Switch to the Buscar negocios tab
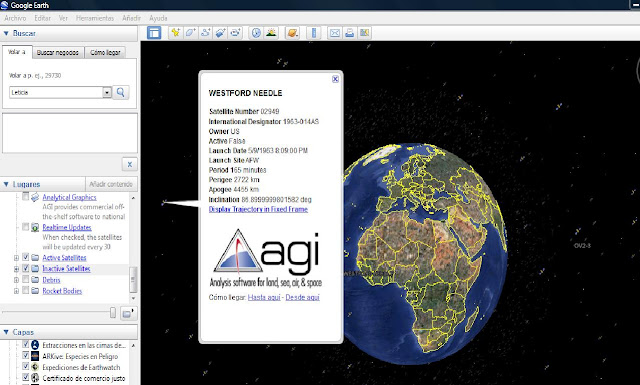 tap(58, 52)
